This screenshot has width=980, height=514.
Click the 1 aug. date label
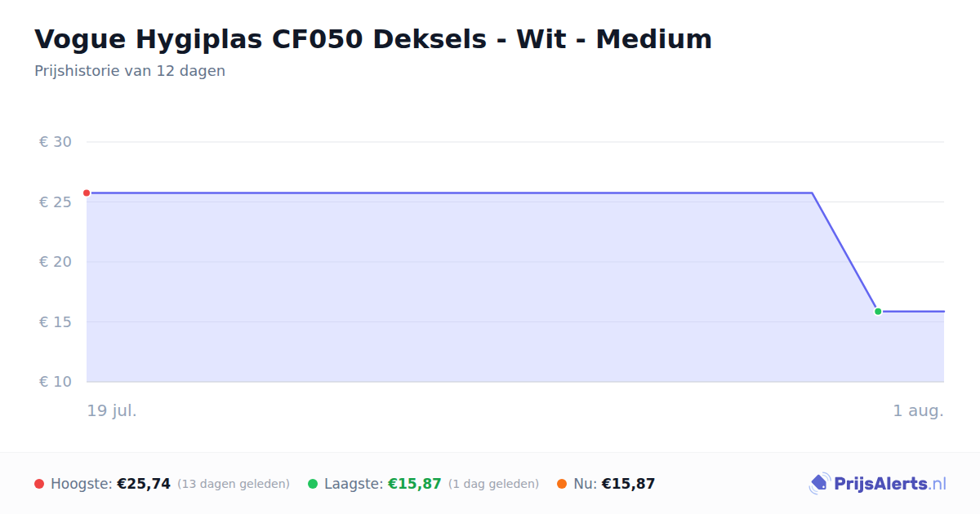point(918,410)
